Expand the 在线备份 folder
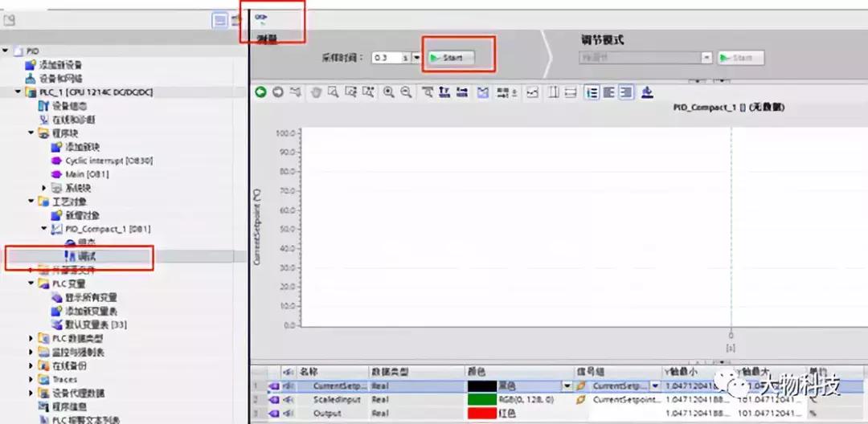 31,365
